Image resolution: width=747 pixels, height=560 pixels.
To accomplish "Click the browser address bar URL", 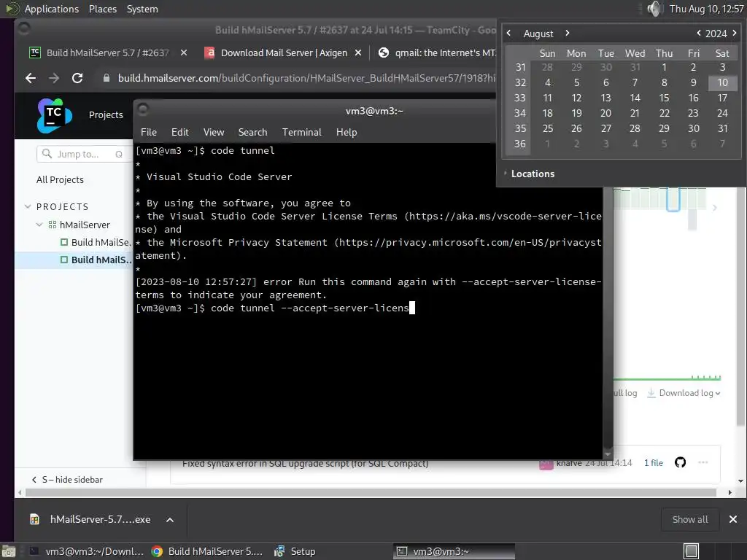I will point(306,78).
